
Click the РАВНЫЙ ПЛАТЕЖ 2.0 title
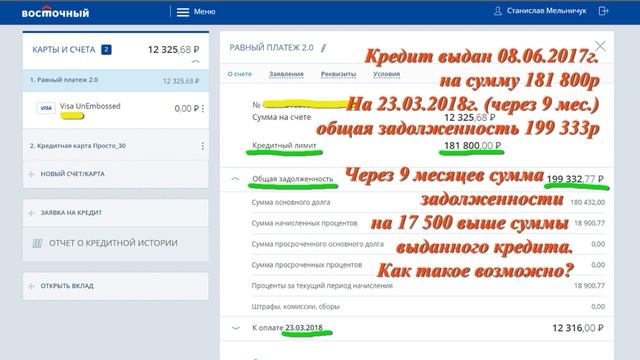tap(271, 48)
